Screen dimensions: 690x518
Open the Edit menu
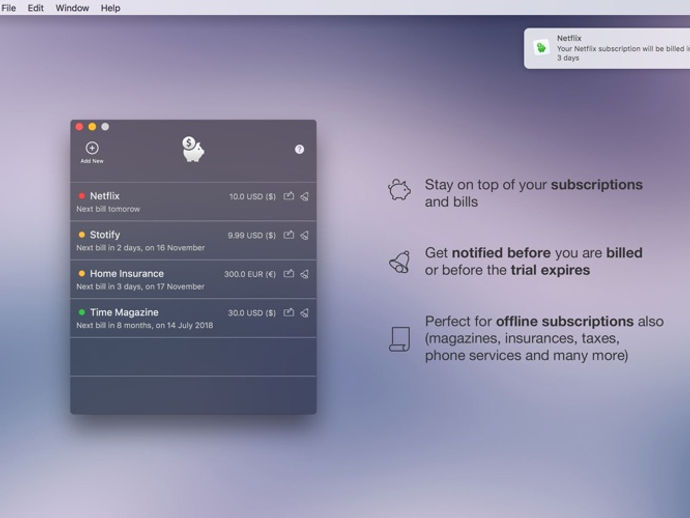coord(36,8)
